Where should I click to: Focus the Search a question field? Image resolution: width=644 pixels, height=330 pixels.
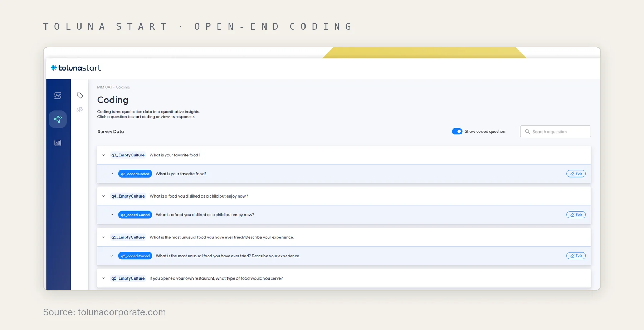click(555, 131)
